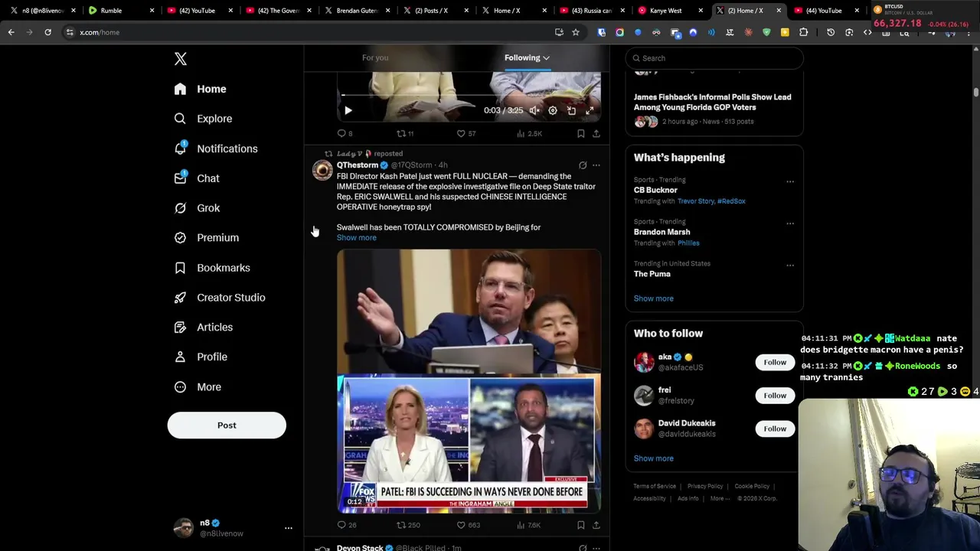Screen dimensions: 980x551
Task: Bookmark page with star in address bar
Action: [576, 32]
